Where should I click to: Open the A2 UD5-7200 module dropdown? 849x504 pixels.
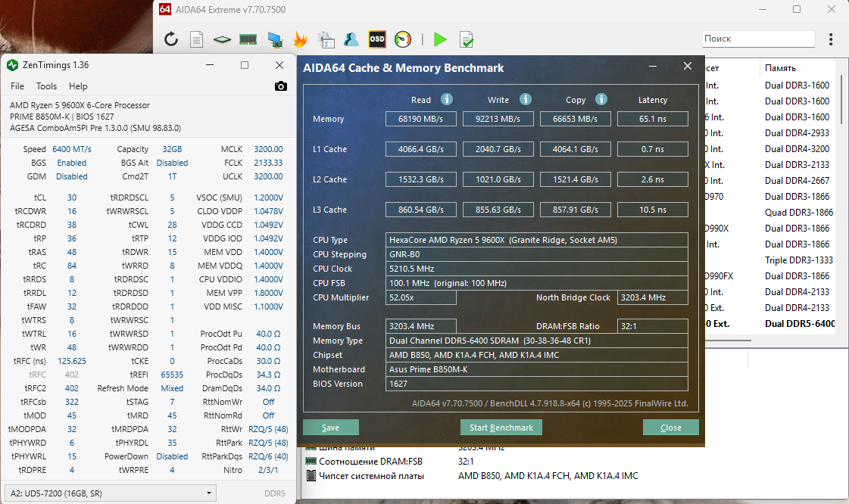(111, 493)
